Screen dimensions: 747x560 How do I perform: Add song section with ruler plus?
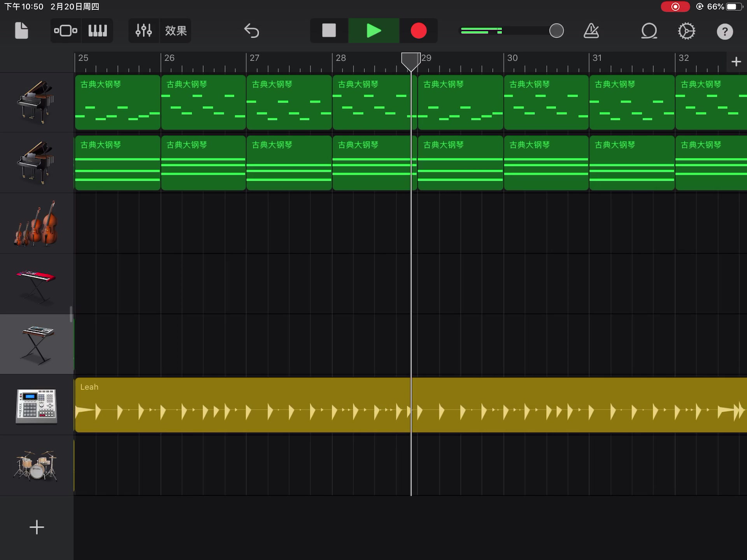736,61
